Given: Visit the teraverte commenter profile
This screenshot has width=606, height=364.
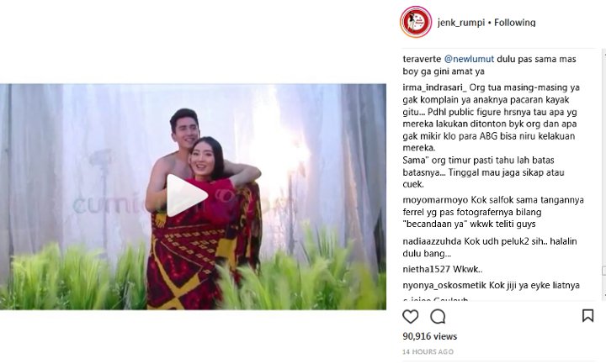Looking at the screenshot, I should pos(422,59).
